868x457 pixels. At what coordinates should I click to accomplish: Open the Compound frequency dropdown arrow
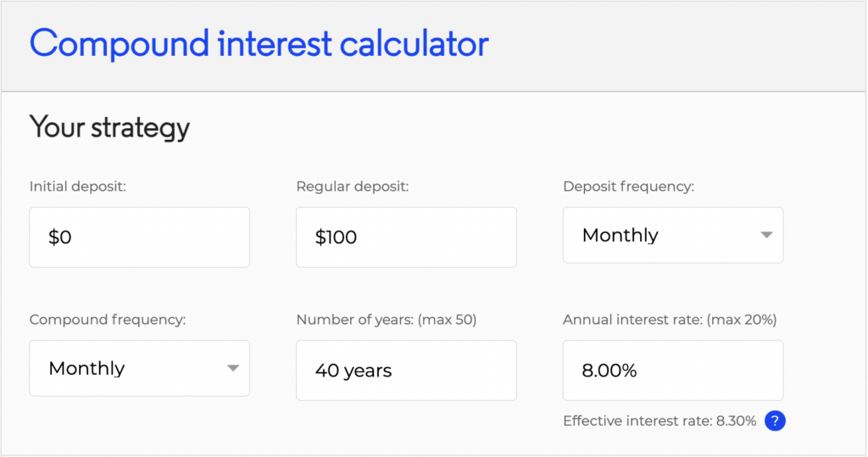click(x=232, y=368)
